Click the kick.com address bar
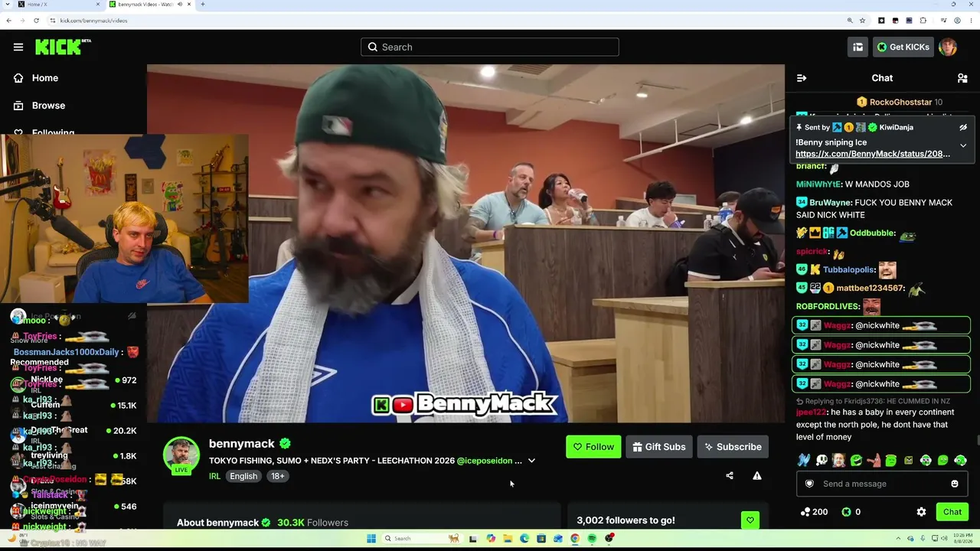This screenshot has height=551, width=980. (x=444, y=21)
